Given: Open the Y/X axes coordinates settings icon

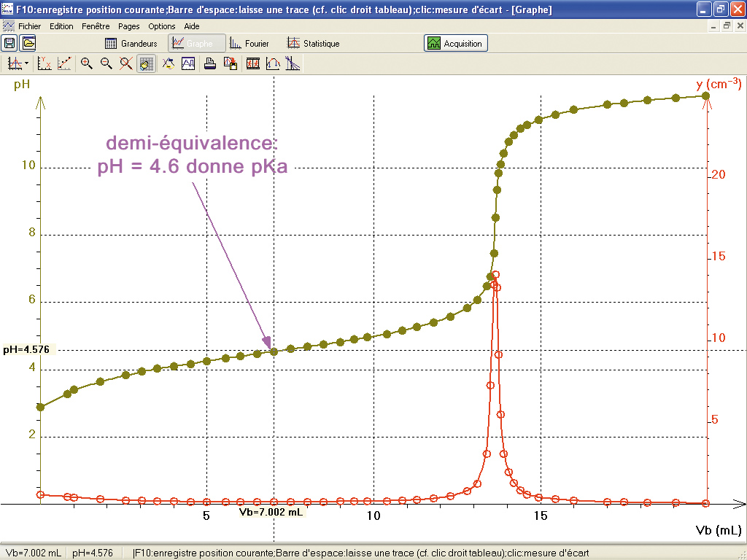Looking at the screenshot, I should [44, 63].
